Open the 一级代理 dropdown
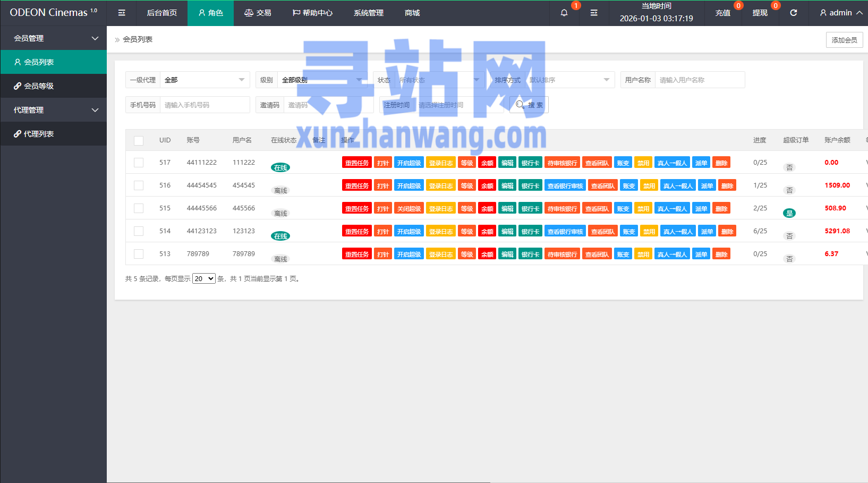This screenshot has height=483, width=868. coord(205,80)
